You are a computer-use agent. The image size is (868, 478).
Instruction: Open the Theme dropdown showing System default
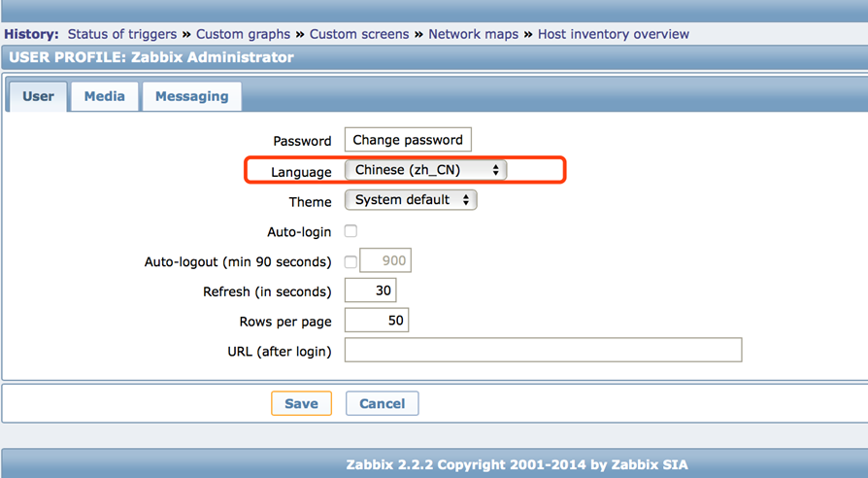(411, 200)
